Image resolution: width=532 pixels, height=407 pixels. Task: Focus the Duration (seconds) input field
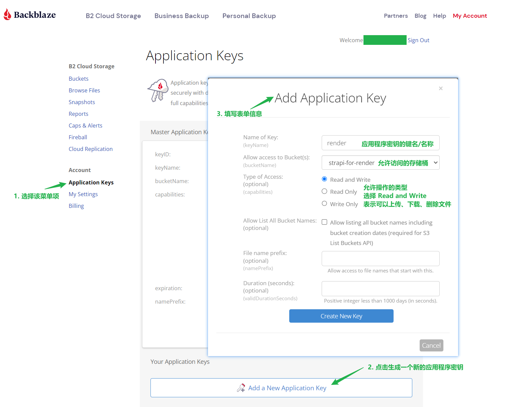pyautogui.click(x=381, y=289)
